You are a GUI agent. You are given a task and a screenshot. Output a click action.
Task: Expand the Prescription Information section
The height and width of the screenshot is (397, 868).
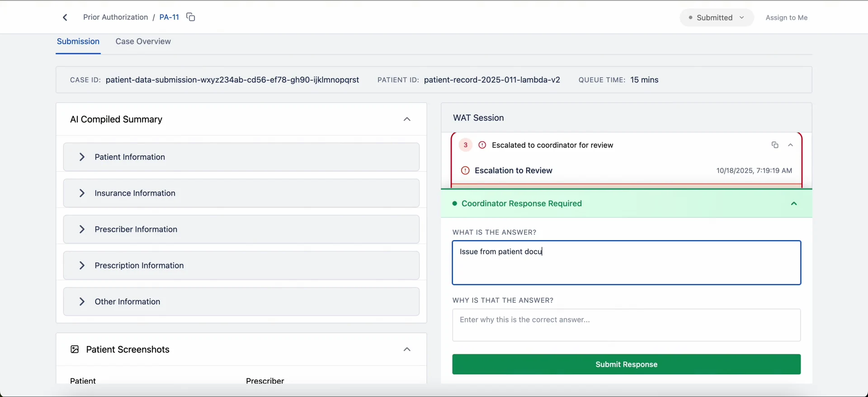(x=241, y=265)
